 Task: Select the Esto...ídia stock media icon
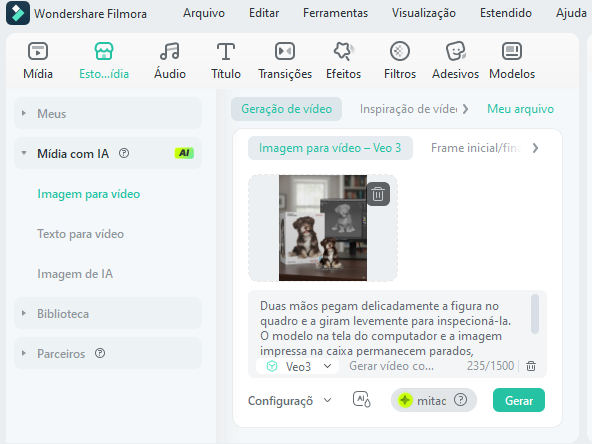pyautogui.click(x=104, y=51)
